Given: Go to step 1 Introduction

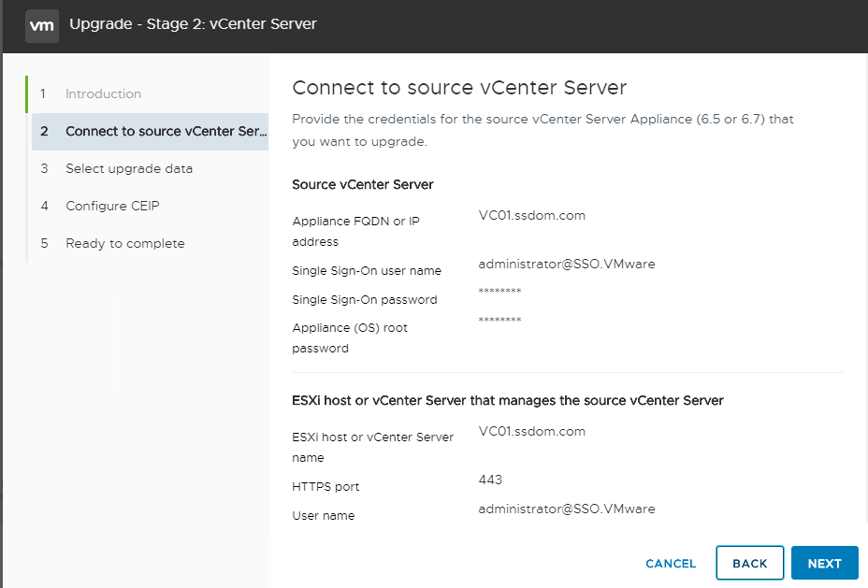Looking at the screenshot, I should tap(103, 94).
